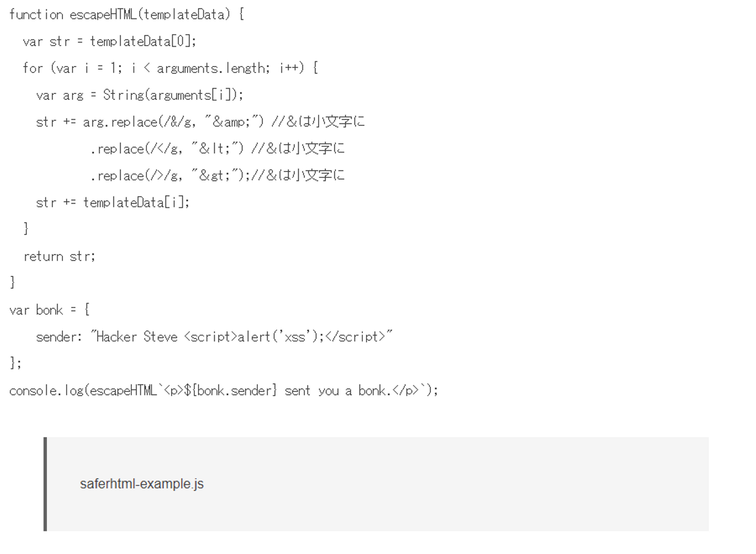Click the 'return str;' statement
Image resolution: width=756 pixels, height=554 pixels.
click(59, 257)
